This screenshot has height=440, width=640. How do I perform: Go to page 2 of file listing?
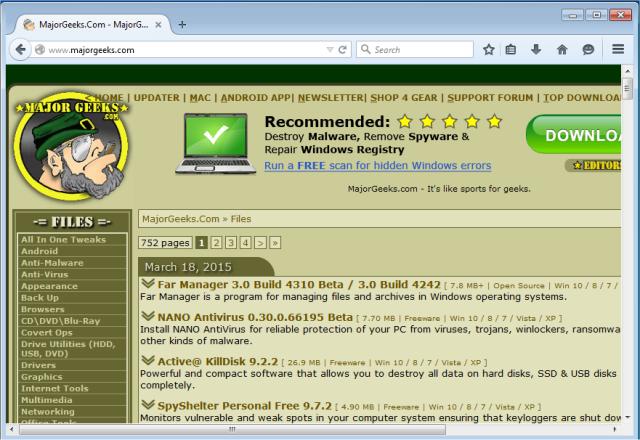point(216,243)
